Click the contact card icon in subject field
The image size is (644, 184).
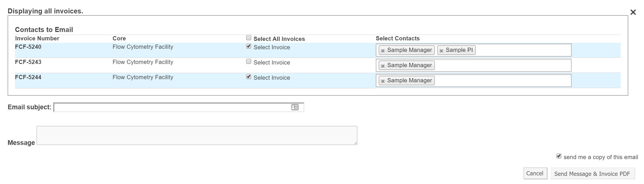tap(295, 107)
